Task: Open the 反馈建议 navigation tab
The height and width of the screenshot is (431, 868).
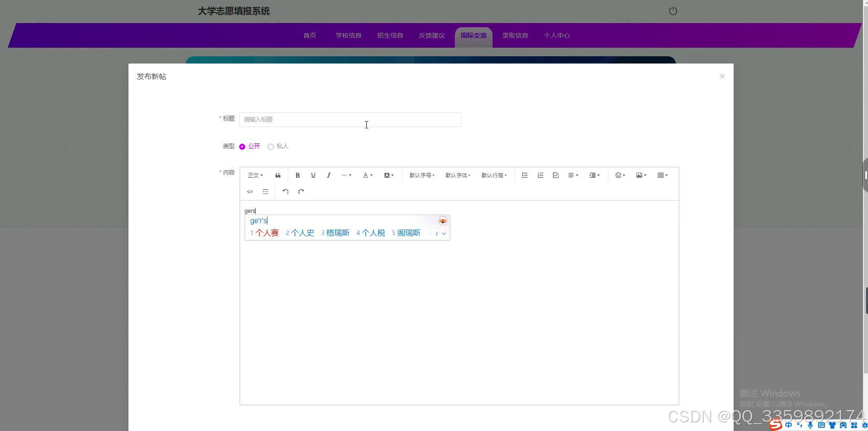Action: (x=432, y=35)
